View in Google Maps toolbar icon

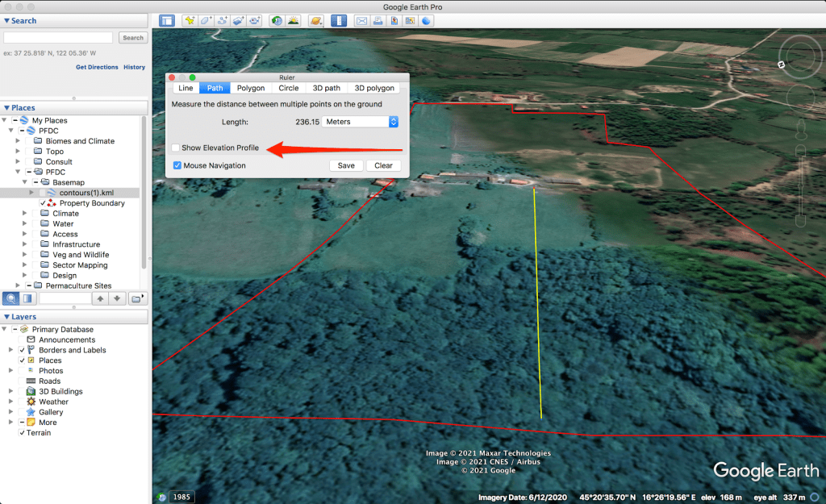coord(410,21)
